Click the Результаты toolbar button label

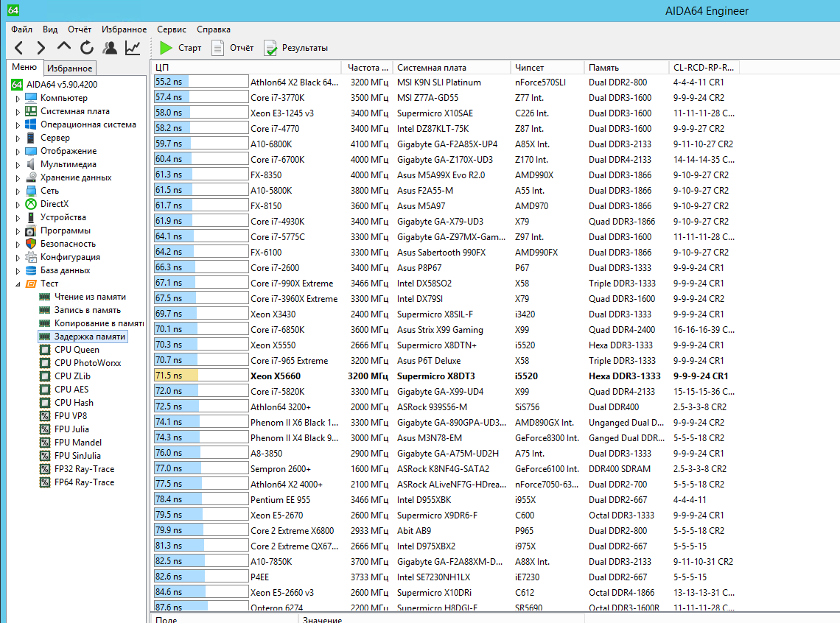click(305, 48)
